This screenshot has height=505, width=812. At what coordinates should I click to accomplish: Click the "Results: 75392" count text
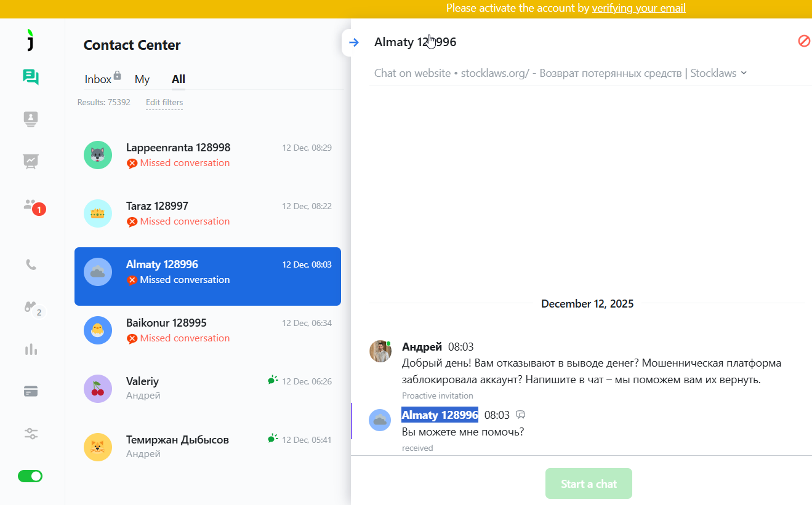pos(103,103)
